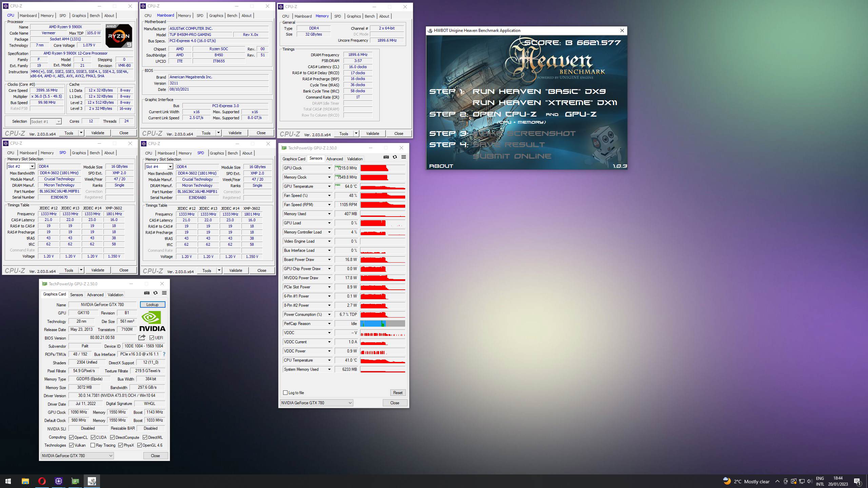Viewport: 868px width, 488px height.
Task: Click ABOUT in the Heaven Benchmark app
Action: point(441,166)
